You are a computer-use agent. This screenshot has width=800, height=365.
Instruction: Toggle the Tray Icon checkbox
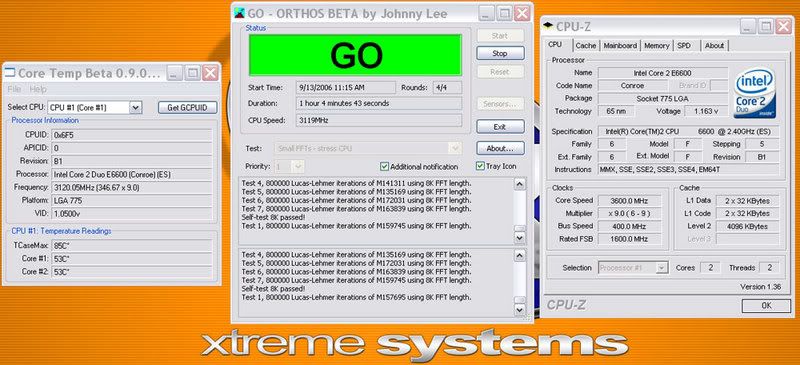[480, 166]
